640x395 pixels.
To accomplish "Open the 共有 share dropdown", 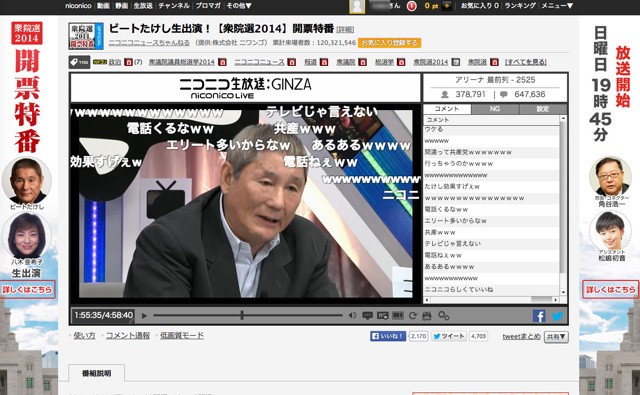I will click(x=556, y=337).
